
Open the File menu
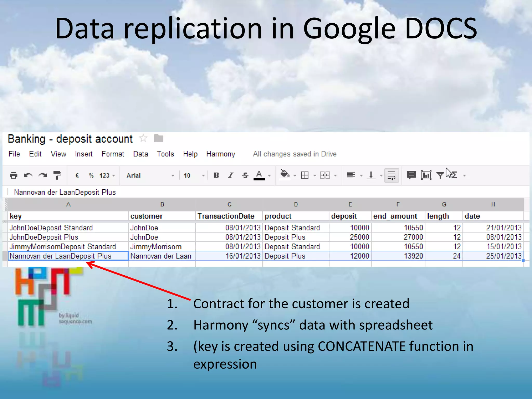pyautogui.click(x=14, y=154)
